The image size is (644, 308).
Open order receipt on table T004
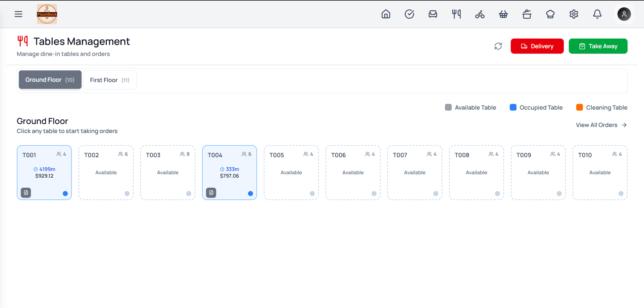pos(211,193)
